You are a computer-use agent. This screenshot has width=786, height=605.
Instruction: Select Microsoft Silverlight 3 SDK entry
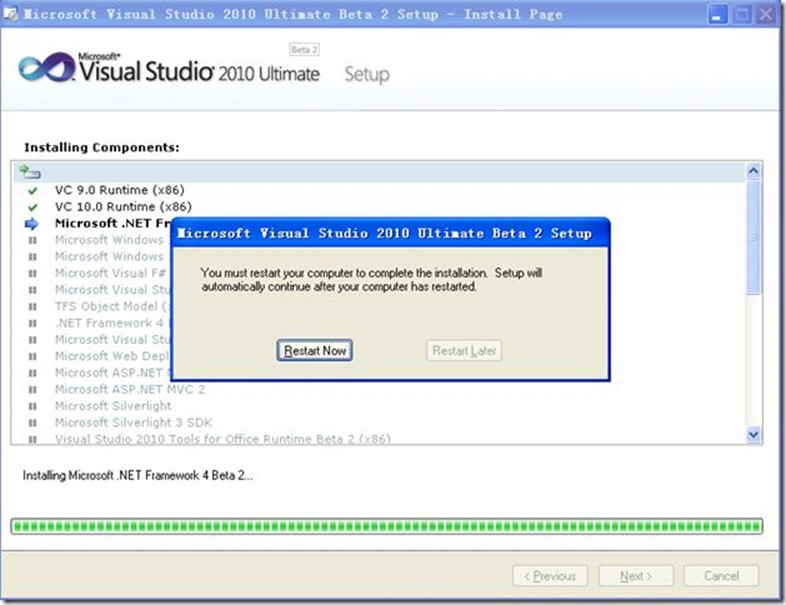tap(133, 423)
